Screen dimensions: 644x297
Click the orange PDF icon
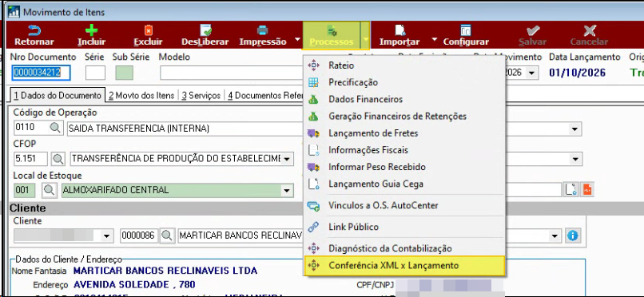(587, 189)
